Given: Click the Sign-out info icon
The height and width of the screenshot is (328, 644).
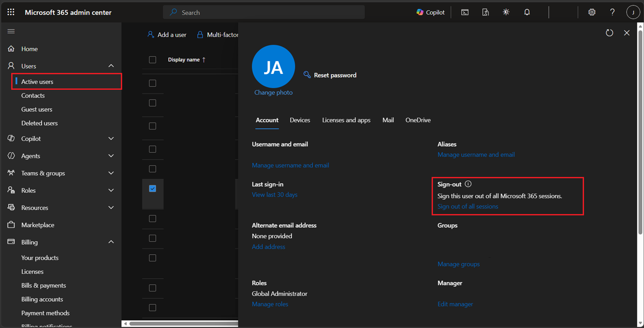Looking at the screenshot, I should [x=468, y=184].
